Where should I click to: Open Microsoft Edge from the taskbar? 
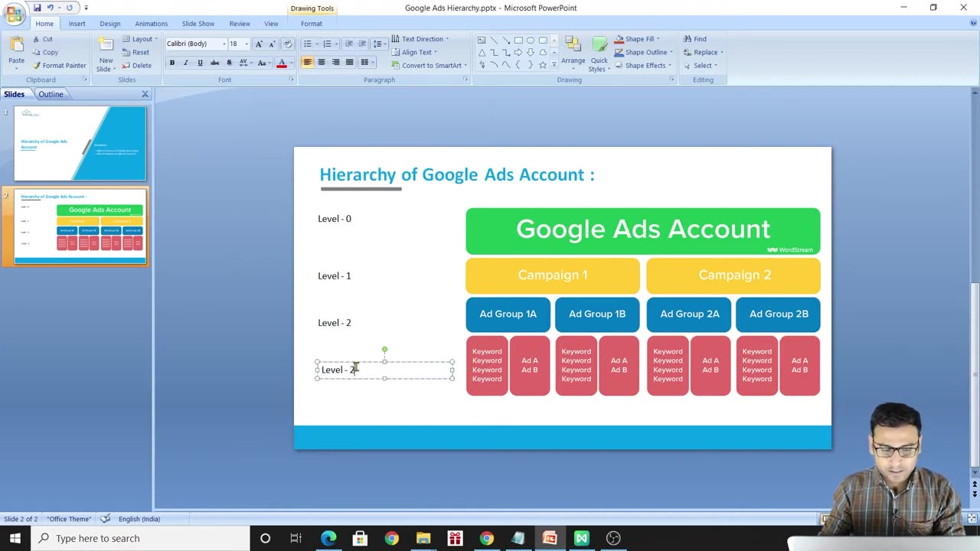pyautogui.click(x=328, y=538)
